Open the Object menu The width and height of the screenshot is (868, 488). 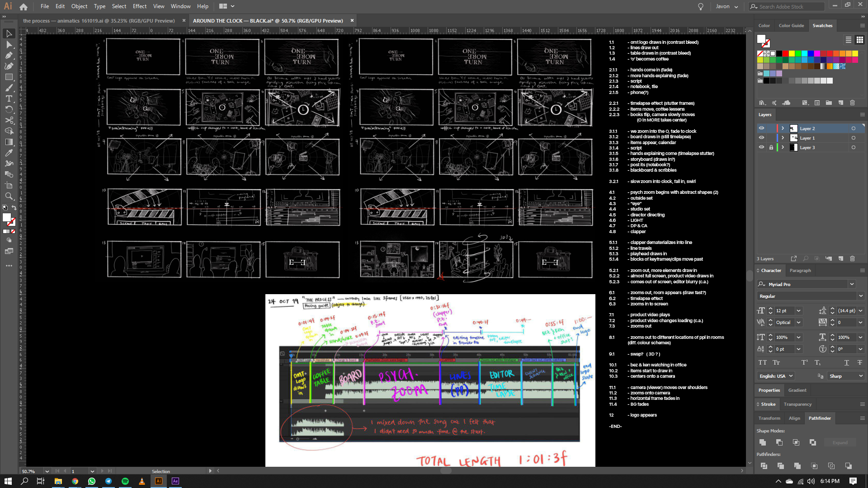tap(79, 6)
